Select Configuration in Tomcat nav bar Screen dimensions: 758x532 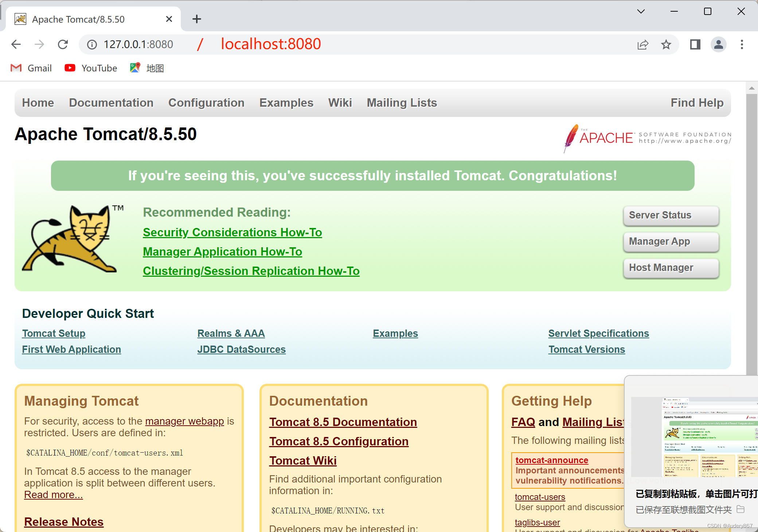[206, 103]
